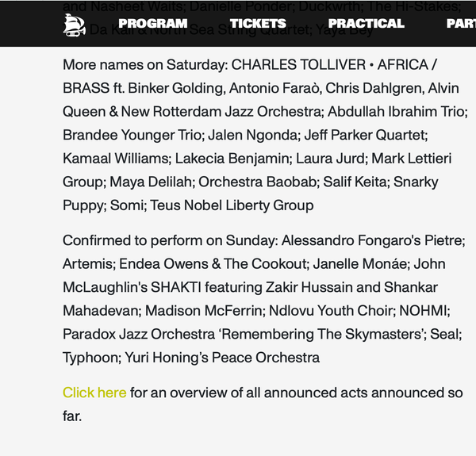Click the sailing ship trumpet logo
Screen dimensions: 476x456
74,25
